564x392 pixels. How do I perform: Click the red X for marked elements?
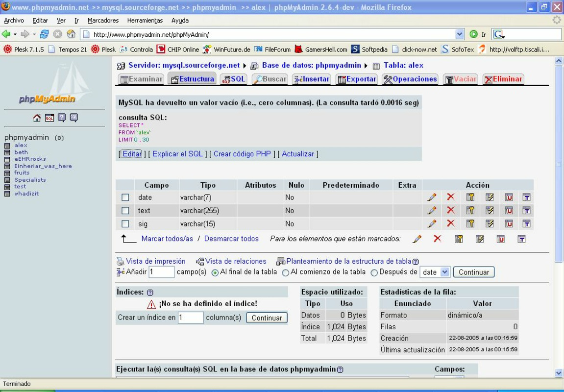point(438,239)
